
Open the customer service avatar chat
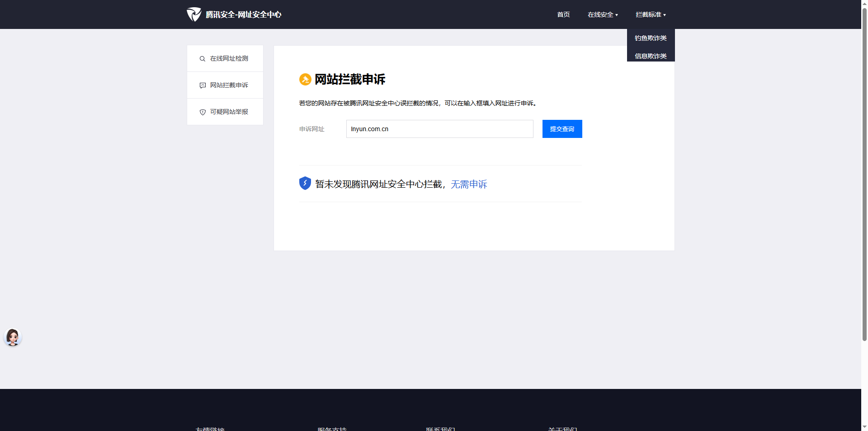tap(13, 337)
